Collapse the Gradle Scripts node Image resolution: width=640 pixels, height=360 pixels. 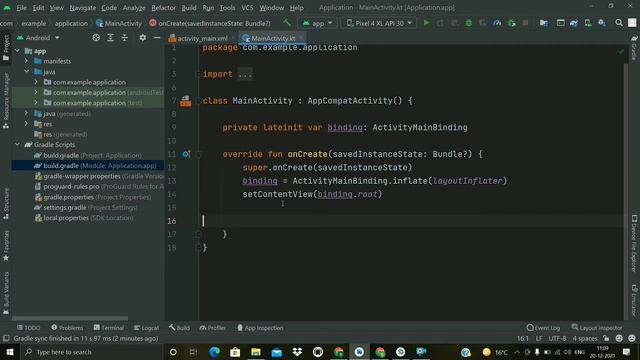[17, 144]
